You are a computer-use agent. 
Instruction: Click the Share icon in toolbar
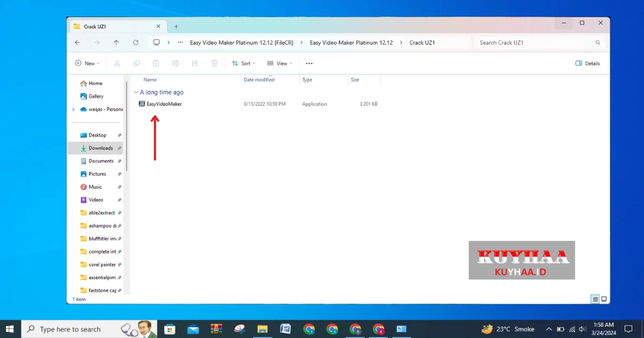coord(195,63)
